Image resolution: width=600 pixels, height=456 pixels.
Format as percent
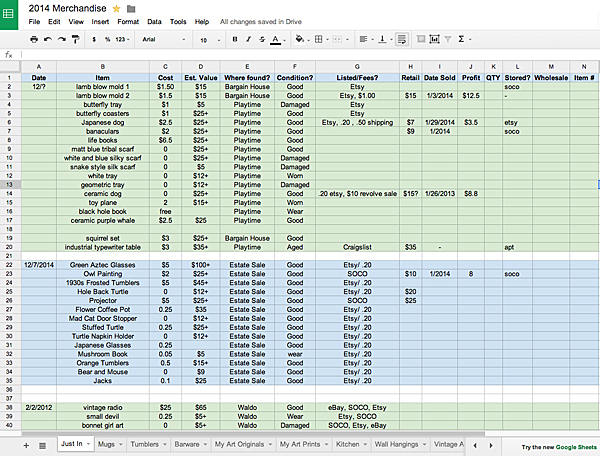[x=108, y=39]
